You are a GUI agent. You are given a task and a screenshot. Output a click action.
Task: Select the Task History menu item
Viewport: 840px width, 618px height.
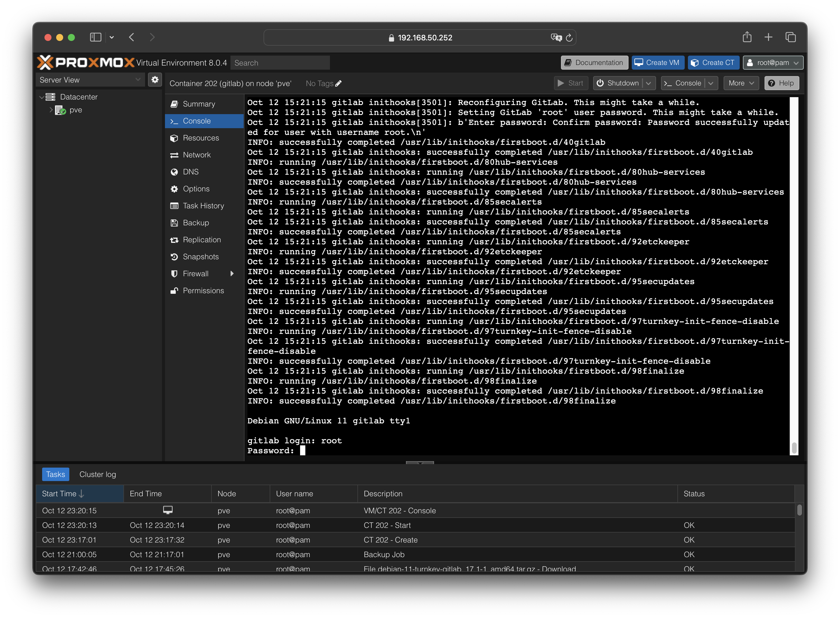(x=203, y=206)
